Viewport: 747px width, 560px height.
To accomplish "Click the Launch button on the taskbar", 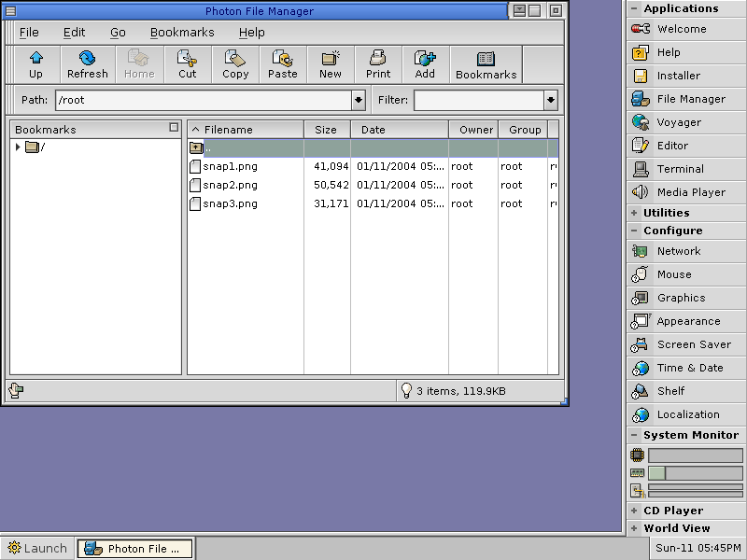I will click(36, 549).
